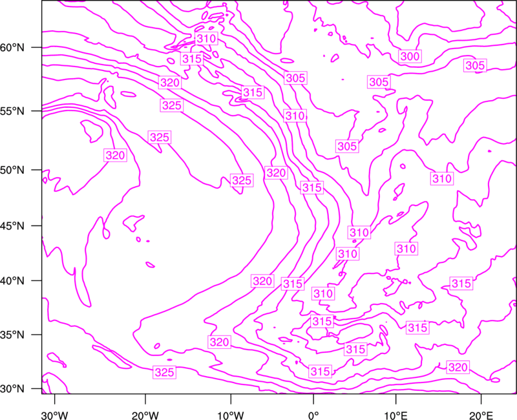Select the 40°N latitude axis label
Image resolution: width=517 pixels, height=420 pixels.
(12, 281)
